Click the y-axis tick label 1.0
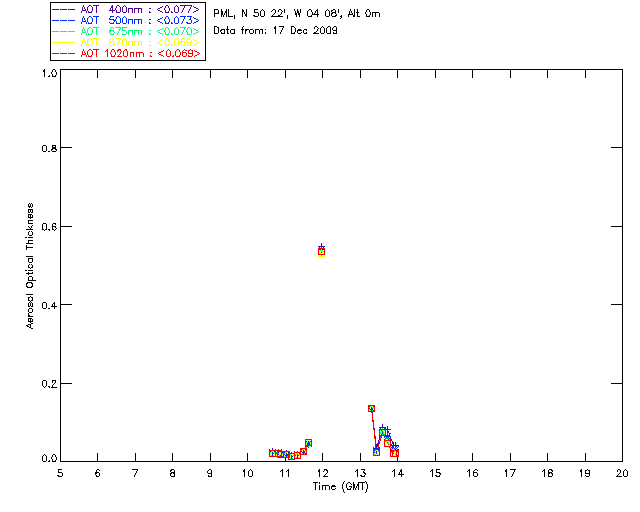The width and height of the screenshot is (640, 512). [x=49, y=73]
